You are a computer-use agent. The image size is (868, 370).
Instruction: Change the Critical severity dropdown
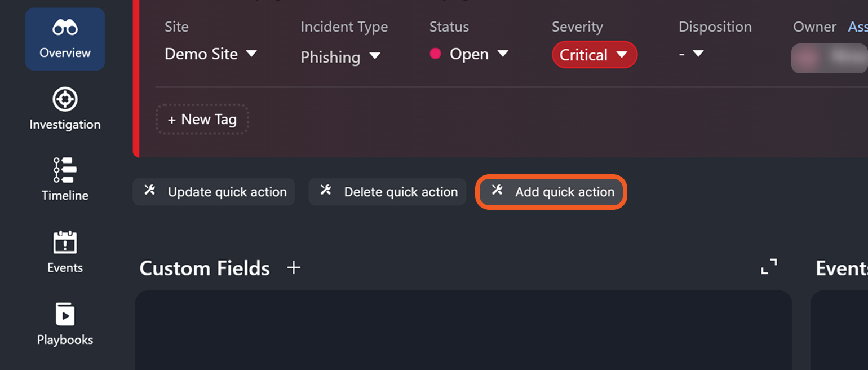tap(594, 55)
